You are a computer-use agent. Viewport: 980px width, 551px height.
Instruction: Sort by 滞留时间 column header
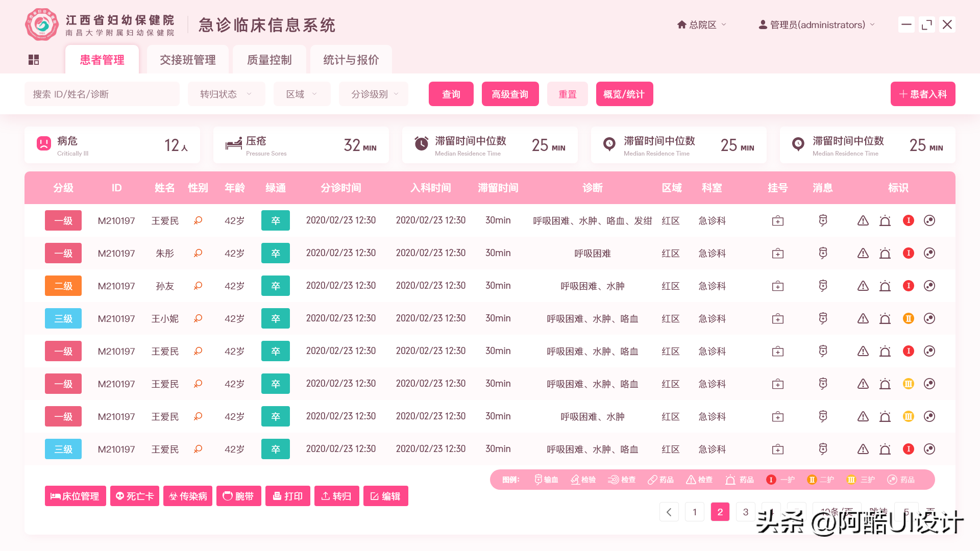click(498, 188)
